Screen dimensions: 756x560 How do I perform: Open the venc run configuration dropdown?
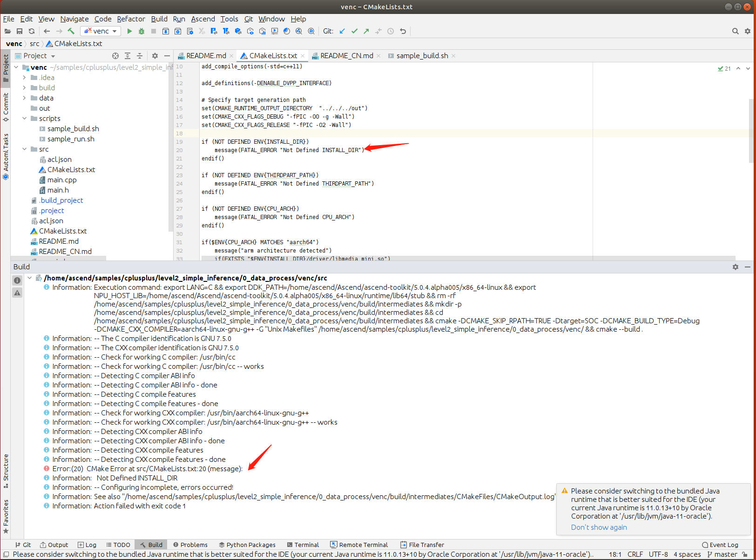tap(101, 31)
